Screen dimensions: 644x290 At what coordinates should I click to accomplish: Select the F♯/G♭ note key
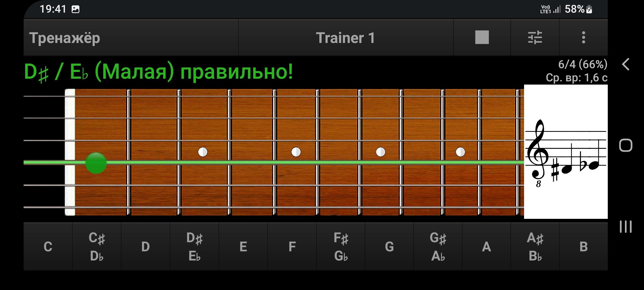(x=341, y=247)
